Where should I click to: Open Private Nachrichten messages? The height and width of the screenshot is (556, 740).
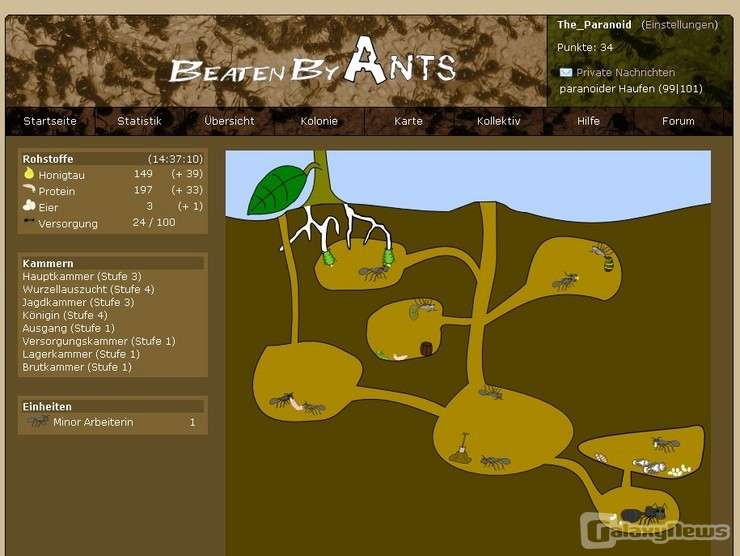point(625,73)
